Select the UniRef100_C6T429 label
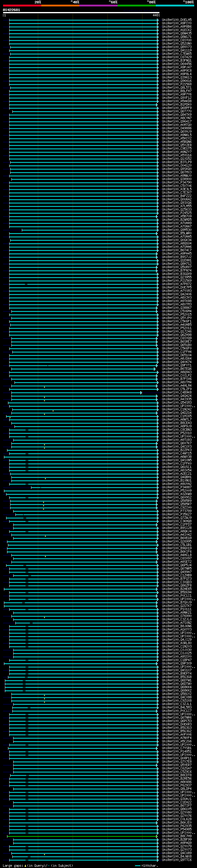197x868 pixels. [x=177, y=57]
